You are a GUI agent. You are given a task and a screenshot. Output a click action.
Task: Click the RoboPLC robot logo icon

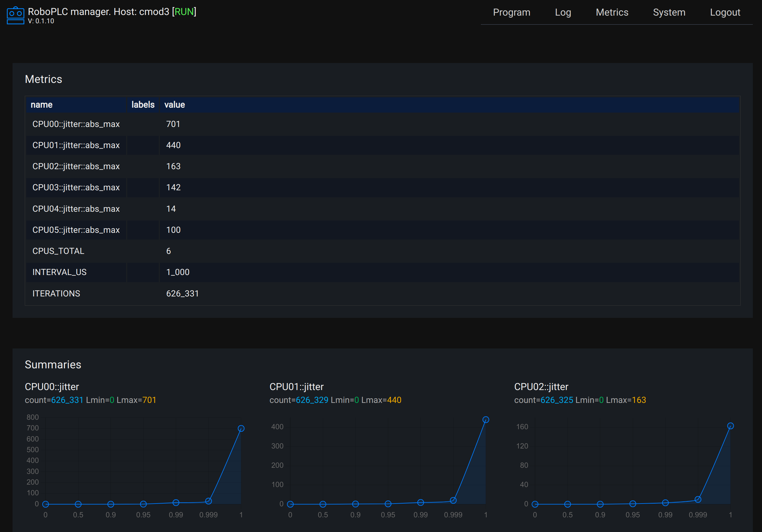[x=15, y=15]
